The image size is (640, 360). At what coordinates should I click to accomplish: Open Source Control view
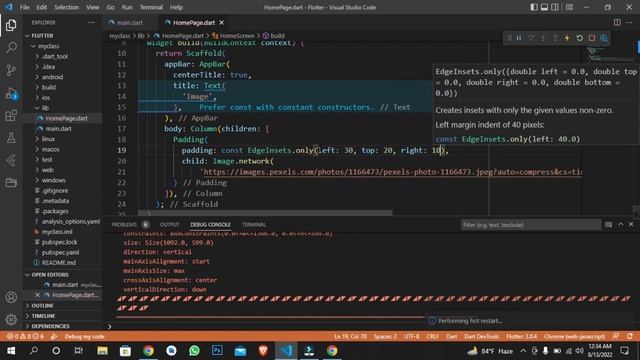[x=11, y=70]
